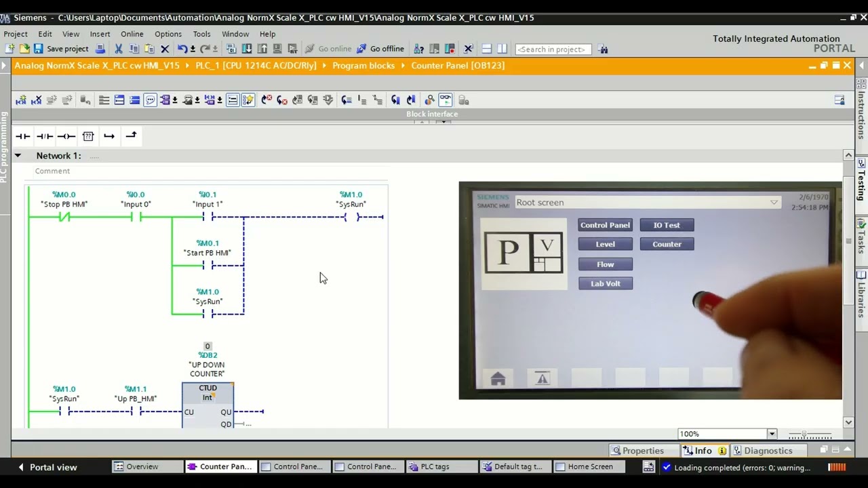Open the Options menu
The height and width of the screenshot is (488, 868).
tap(168, 34)
